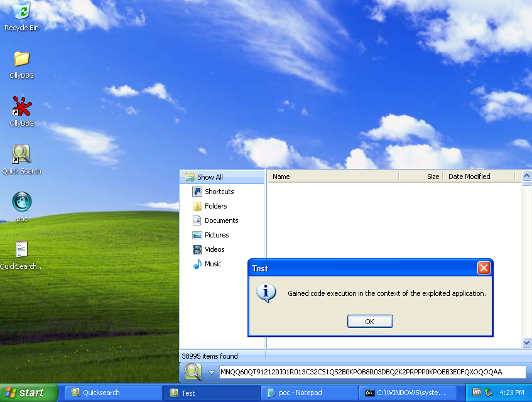The width and height of the screenshot is (532, 402).
Task: Sort results by the Size column
Action: (421, 177)
